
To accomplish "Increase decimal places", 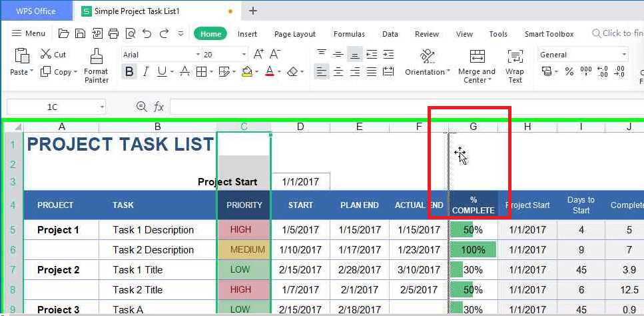I will pyautogui.click(x=603, y=72).
